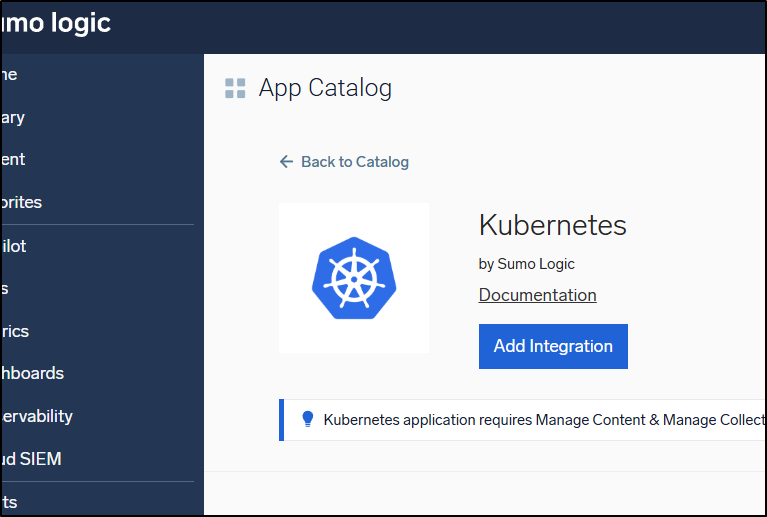Image resolution: width=767 pixels, height=517 pixels.
Task: Open Copilot from the sidebar
Action: tap(14, 245)
